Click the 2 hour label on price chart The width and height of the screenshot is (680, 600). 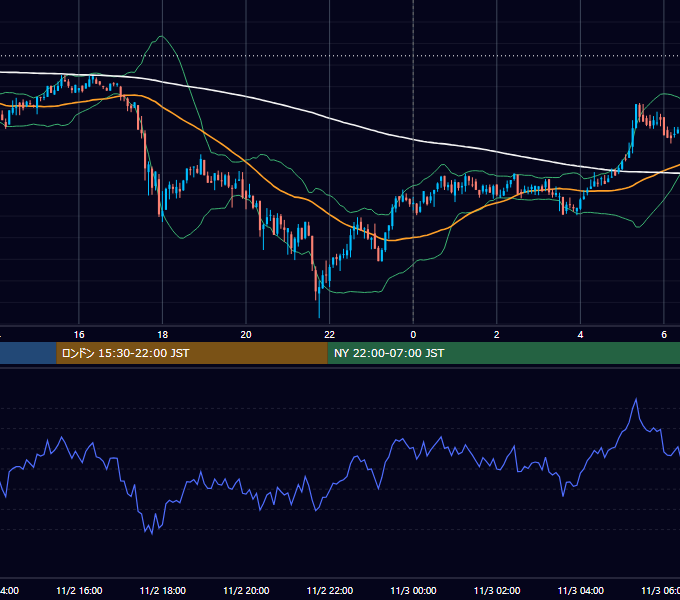pyautogui.click(x=497, y=335)
